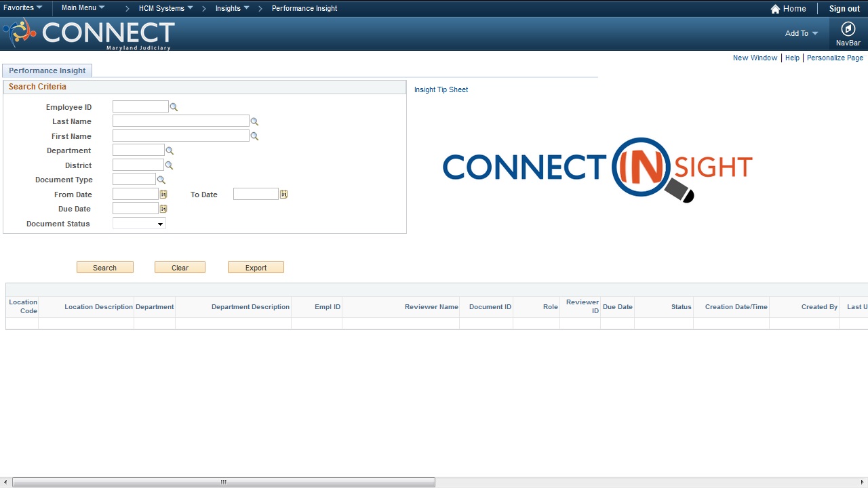
Task: Open the Add To dropdown
Action: coord(802,33)
